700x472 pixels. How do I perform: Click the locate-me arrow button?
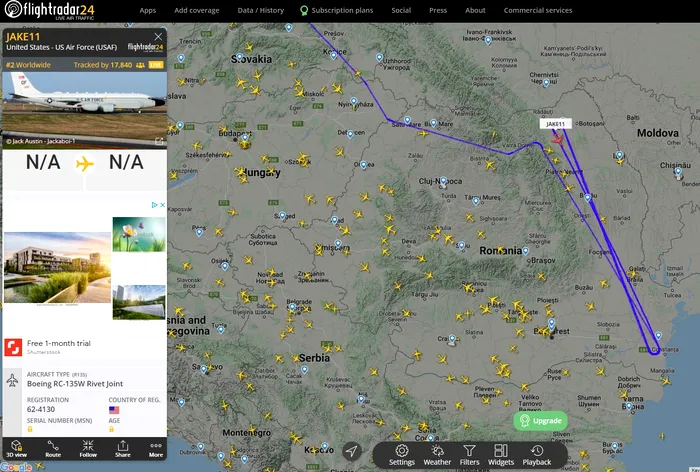(x=351, y=452)
